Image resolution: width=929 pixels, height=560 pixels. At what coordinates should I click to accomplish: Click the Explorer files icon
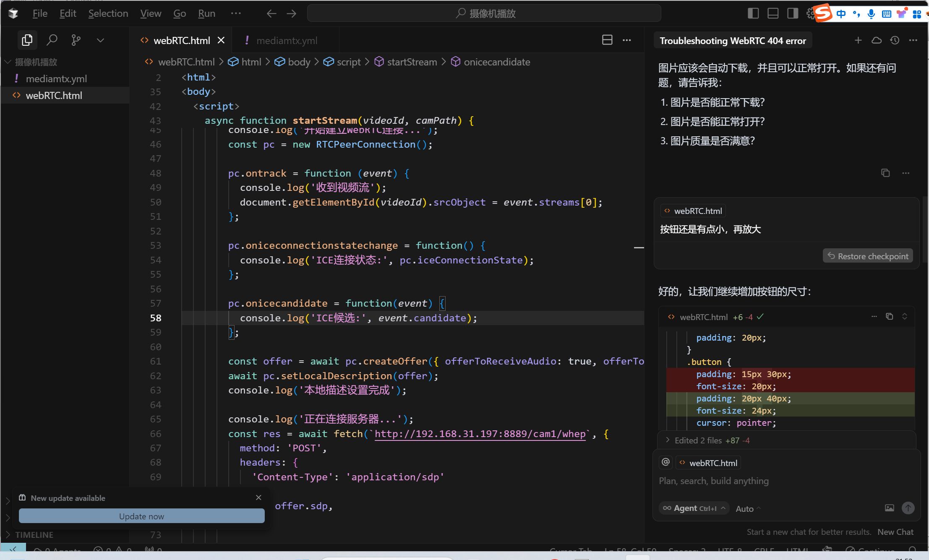pyautogui.click(x=27, y=40)
